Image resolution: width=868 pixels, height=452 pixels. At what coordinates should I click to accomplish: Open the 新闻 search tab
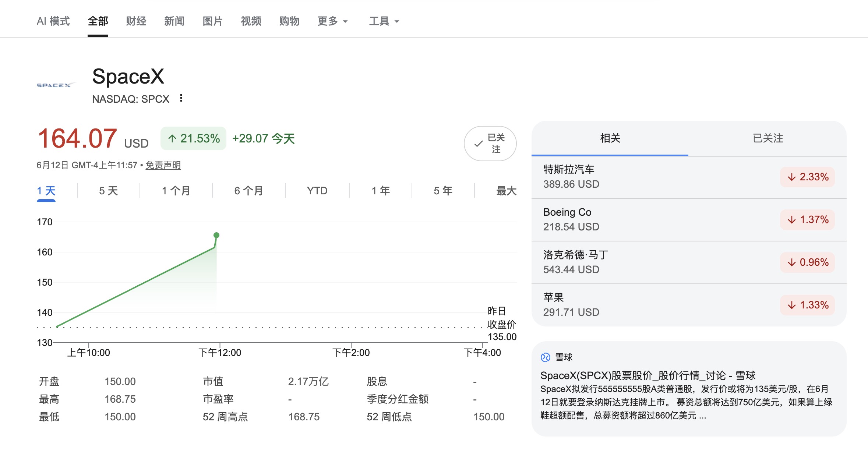[x=174, y=21]
